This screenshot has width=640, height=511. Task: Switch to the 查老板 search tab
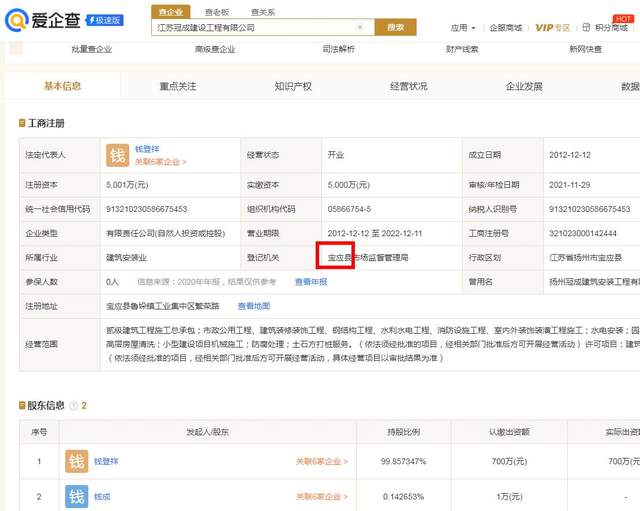coord(217,12)
